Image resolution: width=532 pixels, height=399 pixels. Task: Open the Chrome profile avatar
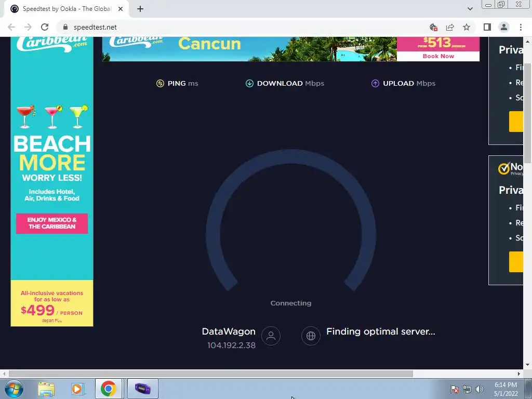[x=504, y=27]
